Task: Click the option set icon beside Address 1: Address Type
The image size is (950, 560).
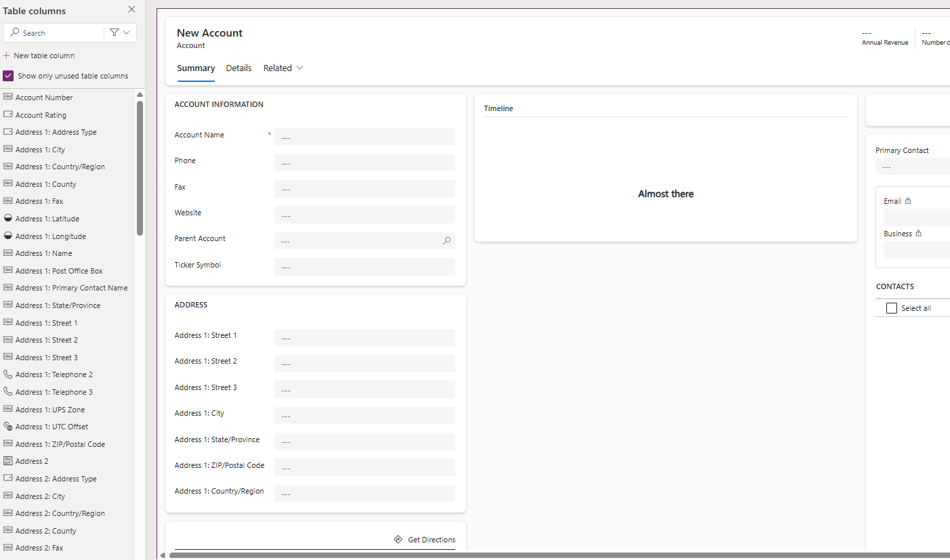Action: click(7, 131)
